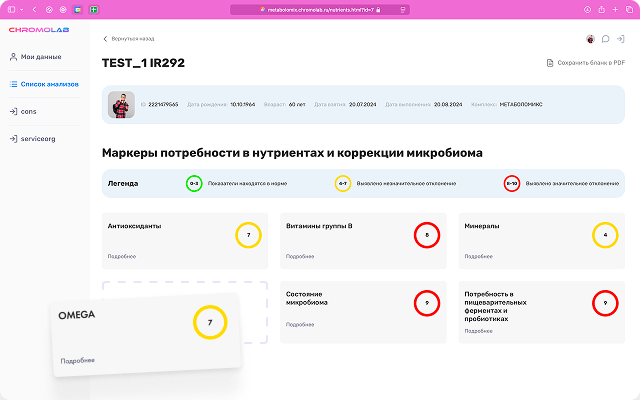Click the logout arrow icon in header
This screenshot has height=400, width=640.
621,39
